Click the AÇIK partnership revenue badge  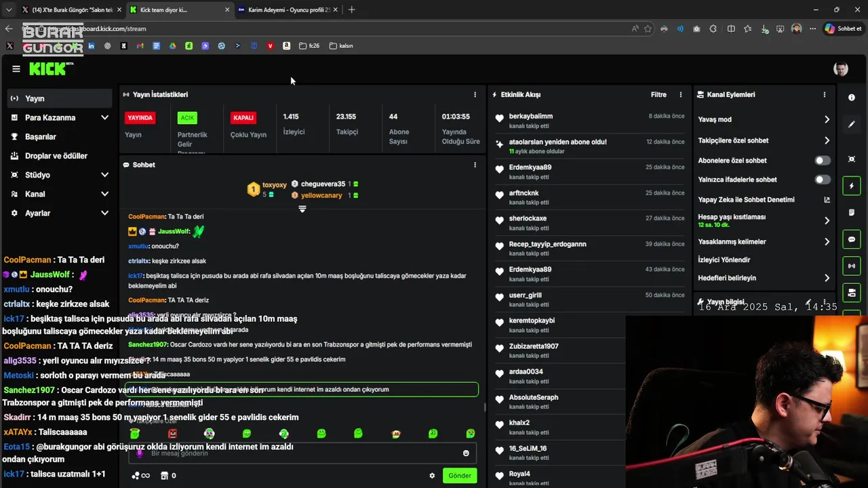(187, 118)
